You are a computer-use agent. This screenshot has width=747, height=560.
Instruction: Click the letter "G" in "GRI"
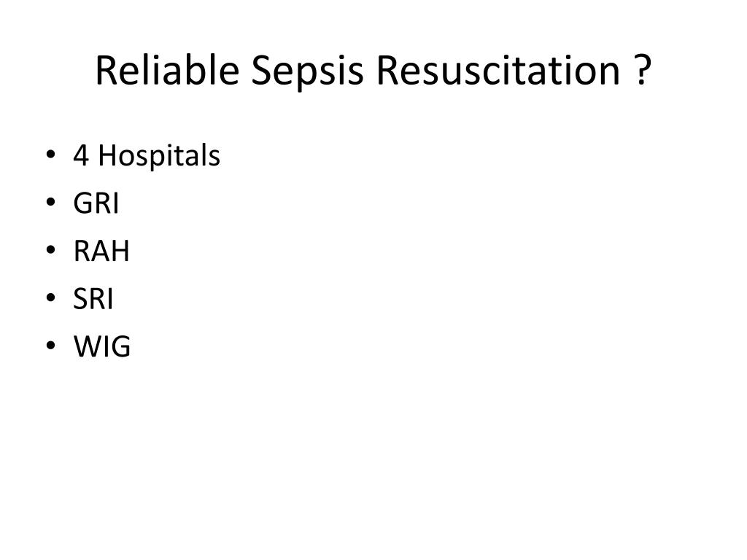pos(83,203)
